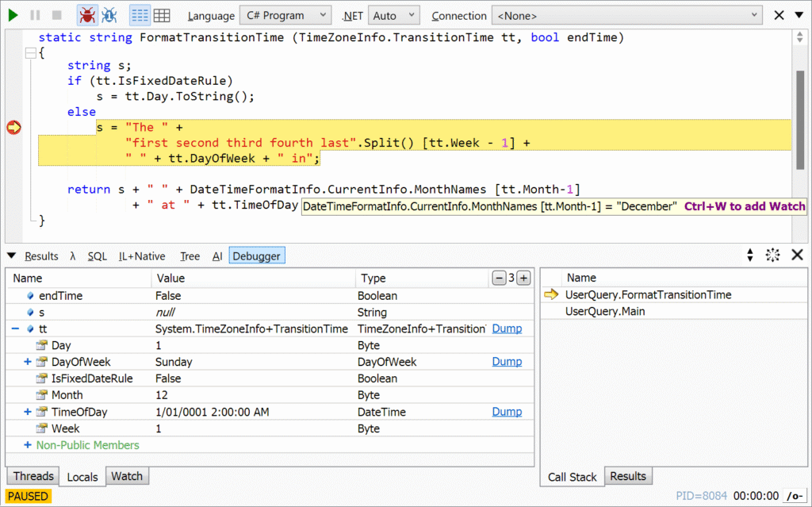Toggle the blue bug debugger option

(x=109, y=15)
